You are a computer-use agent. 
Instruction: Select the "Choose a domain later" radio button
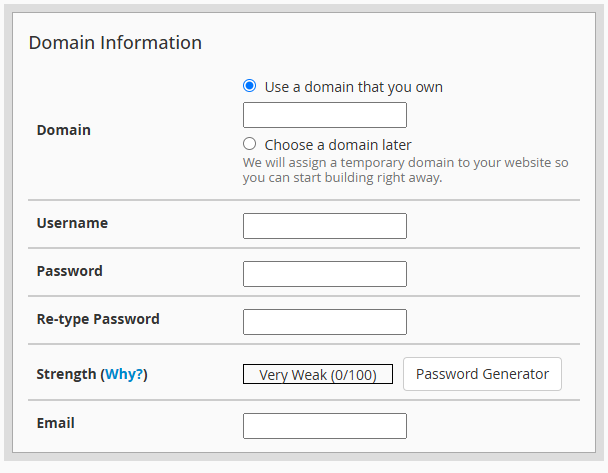click(250, 144)
